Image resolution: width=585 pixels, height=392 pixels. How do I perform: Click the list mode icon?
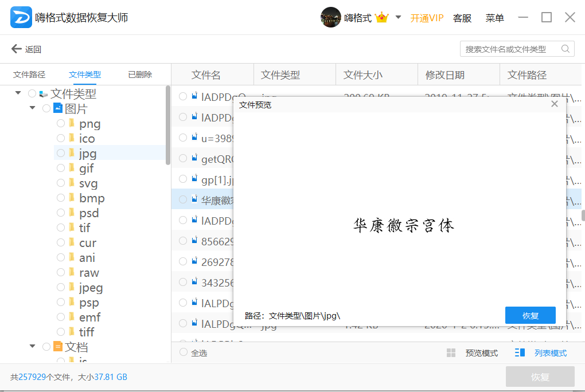[x=520, y=353]
